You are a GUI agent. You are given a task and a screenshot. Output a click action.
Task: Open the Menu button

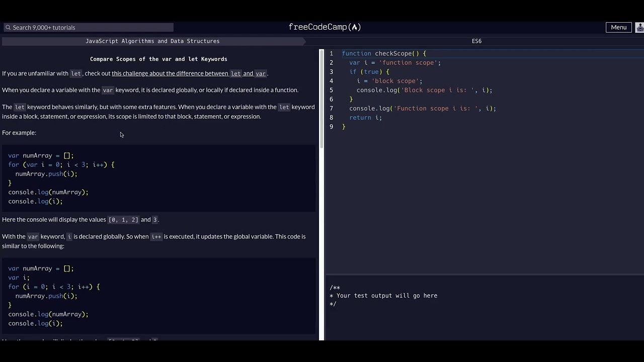point(618,28)
